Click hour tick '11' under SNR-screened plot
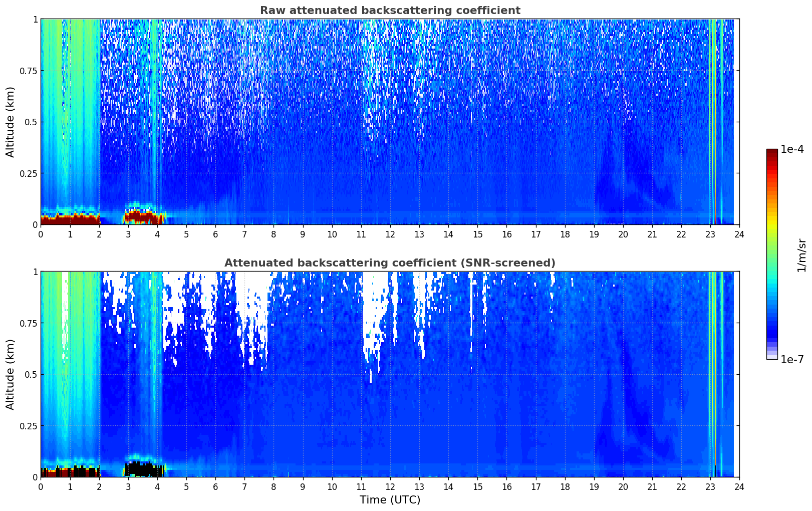The height and width of the screenshot is (511, 812). [361, 486]
